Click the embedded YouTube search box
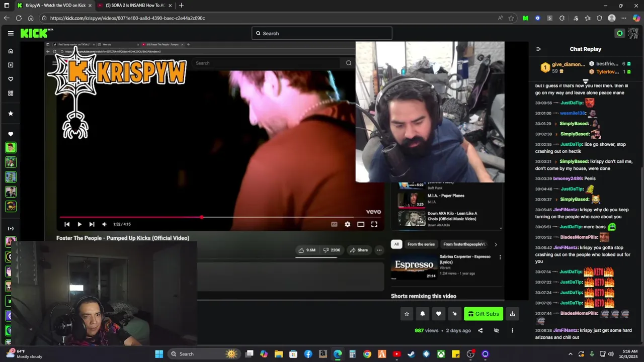 [267, 63]
